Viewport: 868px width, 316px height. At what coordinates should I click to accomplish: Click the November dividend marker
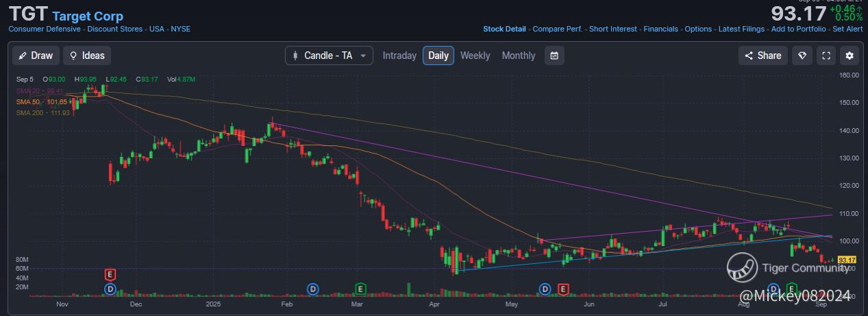pos(111,289)
